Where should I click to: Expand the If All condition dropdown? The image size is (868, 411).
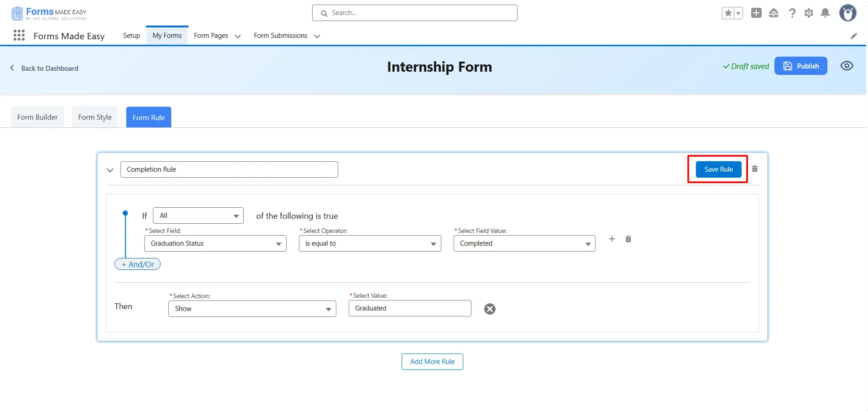pos(198,216)
